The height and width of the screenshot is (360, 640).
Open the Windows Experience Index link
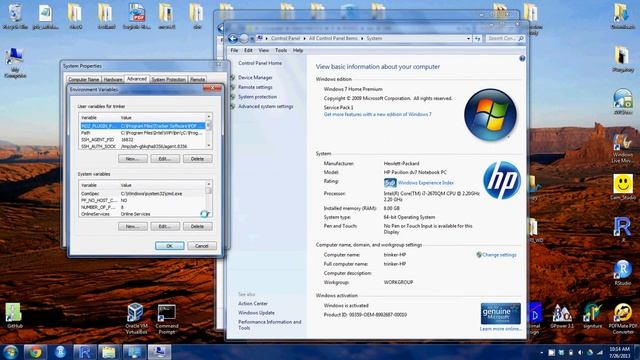(x=426, y=183)
